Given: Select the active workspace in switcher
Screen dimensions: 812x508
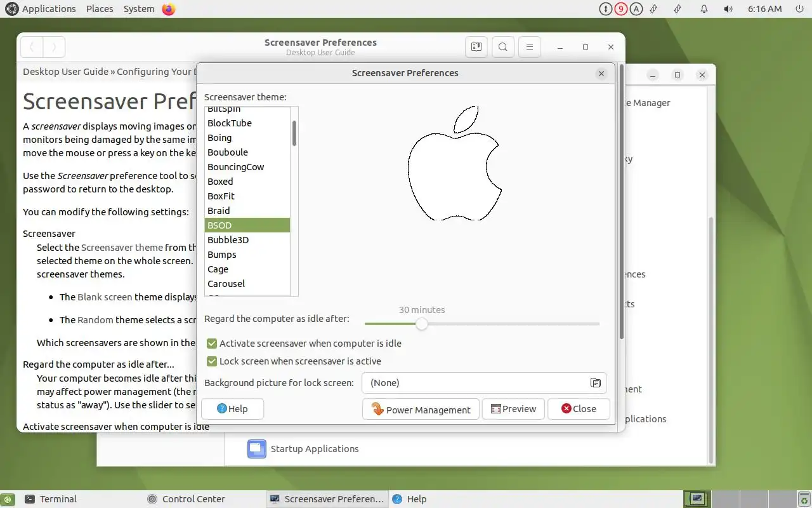Looking at the screenshot, I should [x=696, y=499].
